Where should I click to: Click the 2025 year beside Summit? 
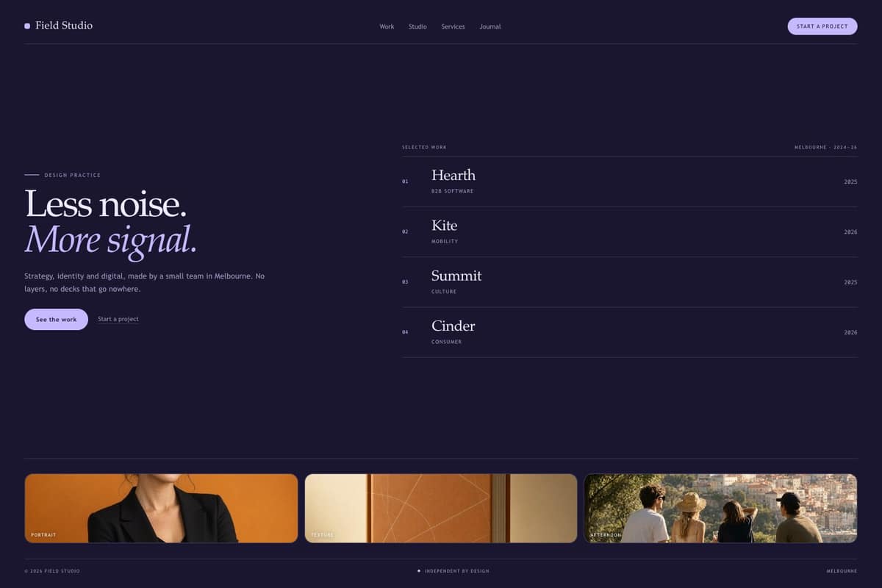[850, 282]
